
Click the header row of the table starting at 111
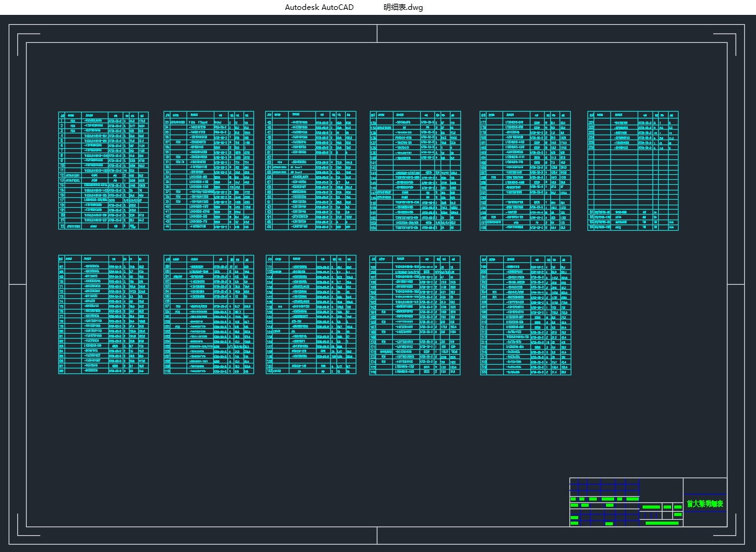310,259
